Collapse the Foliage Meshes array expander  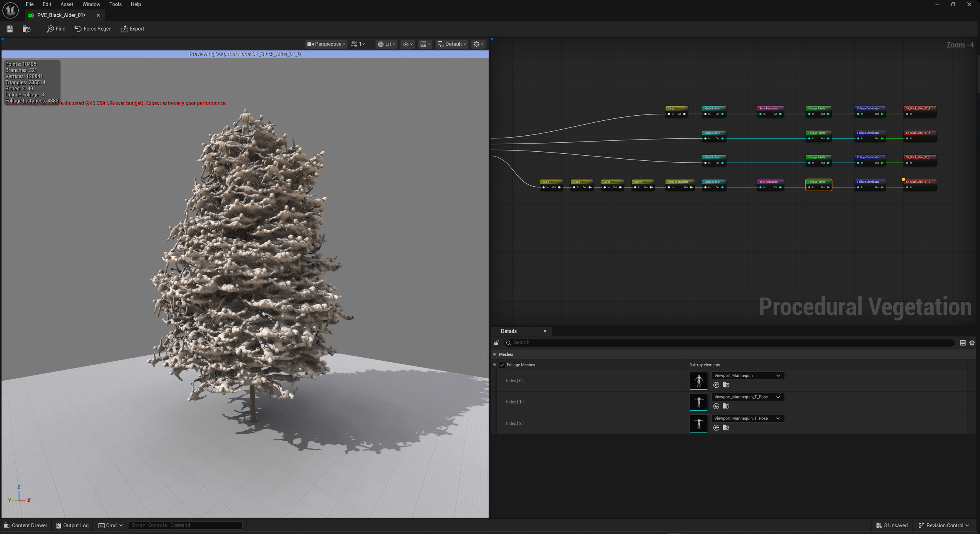coord(495,365)
